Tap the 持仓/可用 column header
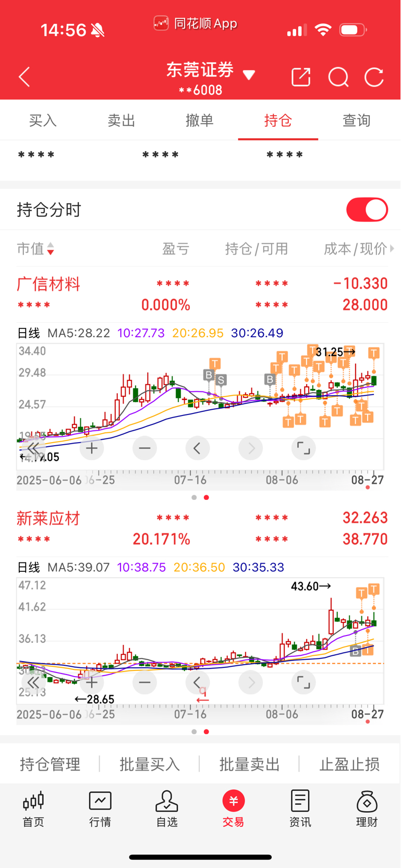 [x=257, y=249]
